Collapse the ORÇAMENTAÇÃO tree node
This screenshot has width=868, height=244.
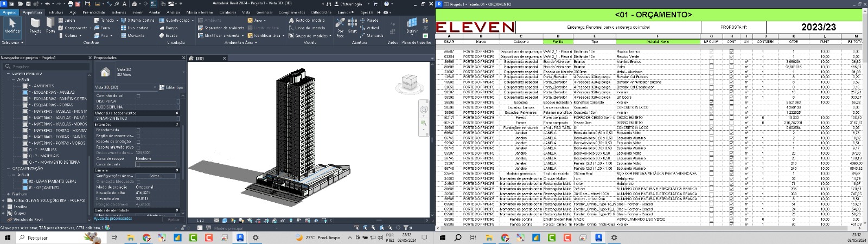coord(9,169)
